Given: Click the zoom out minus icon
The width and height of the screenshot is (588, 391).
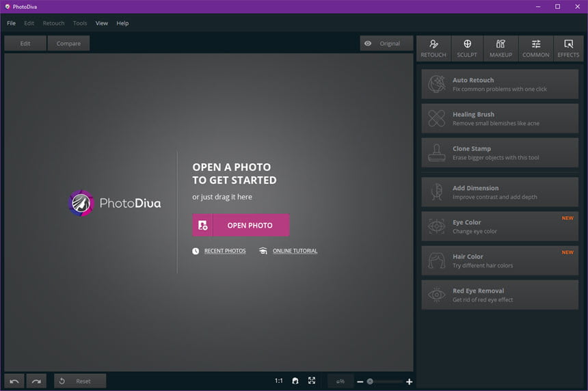Looking at the screenshot, I should [360, 381].
